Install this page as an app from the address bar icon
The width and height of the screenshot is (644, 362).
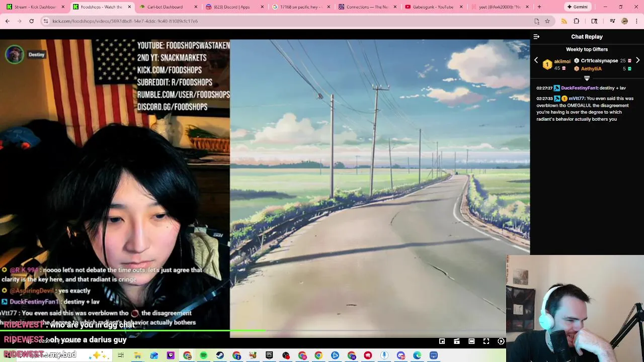(537, 21)
